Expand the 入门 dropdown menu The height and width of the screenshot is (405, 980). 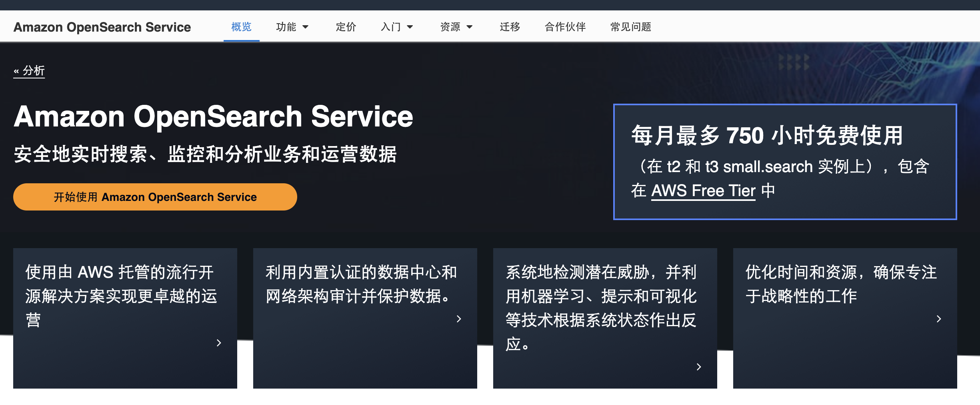pos(396,27)
